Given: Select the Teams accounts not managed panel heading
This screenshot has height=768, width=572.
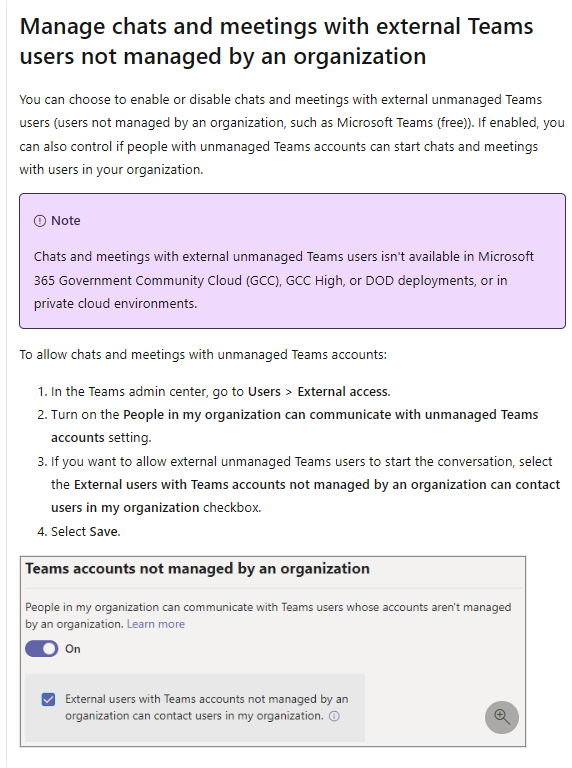Looking at the screenshot, I should coord(197,569).
